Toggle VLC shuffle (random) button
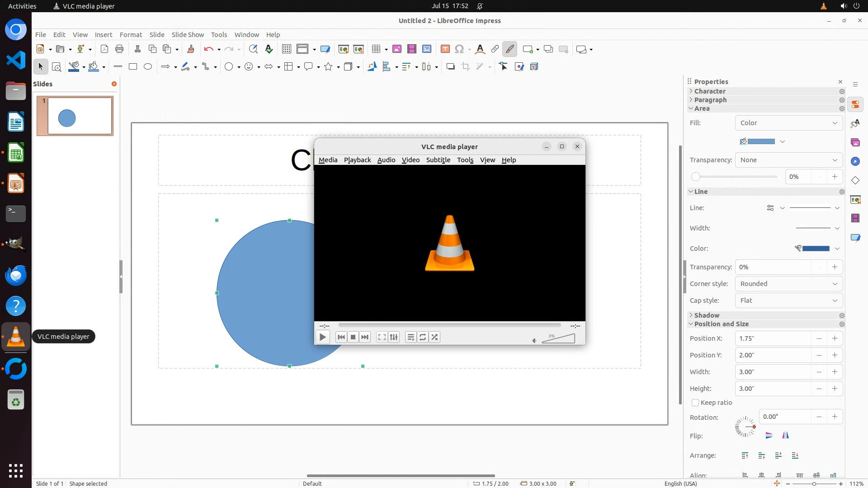Viewport: 868px width, 488px height. click(434, 337)
